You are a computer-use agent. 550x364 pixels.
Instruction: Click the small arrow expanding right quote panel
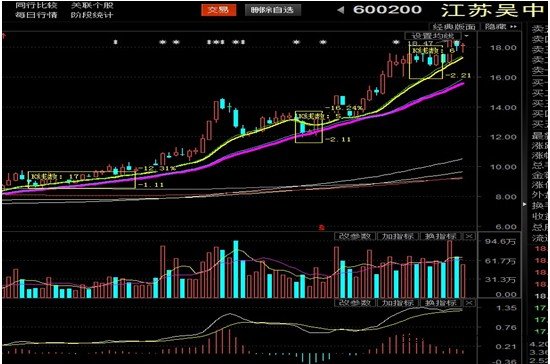tap(525, 204)
